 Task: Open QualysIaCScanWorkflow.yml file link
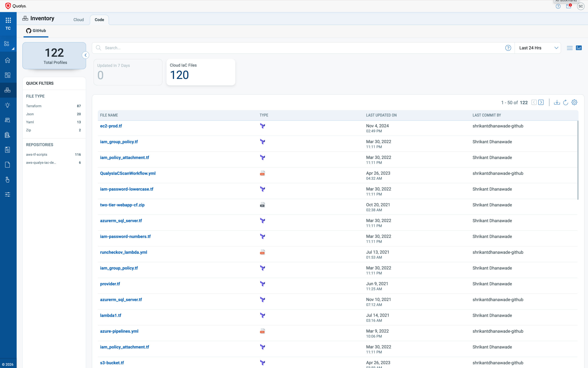pyautogui.click(x=127, y=173)
